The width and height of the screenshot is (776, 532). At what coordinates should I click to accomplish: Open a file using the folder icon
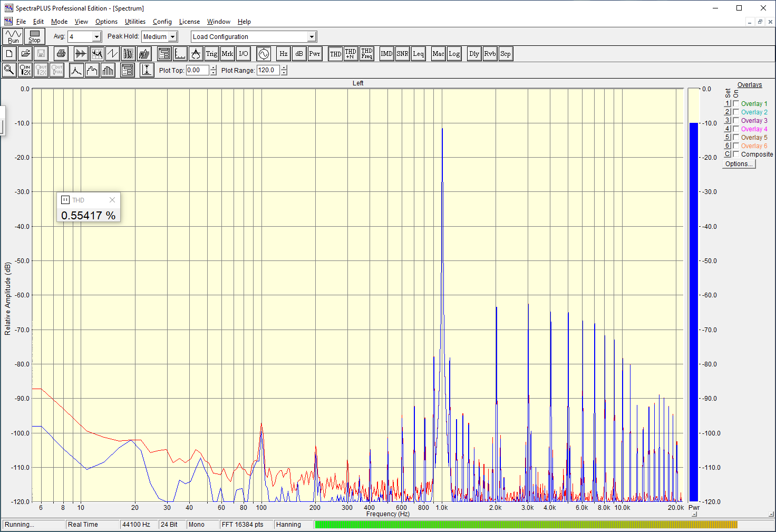point(25,54)
